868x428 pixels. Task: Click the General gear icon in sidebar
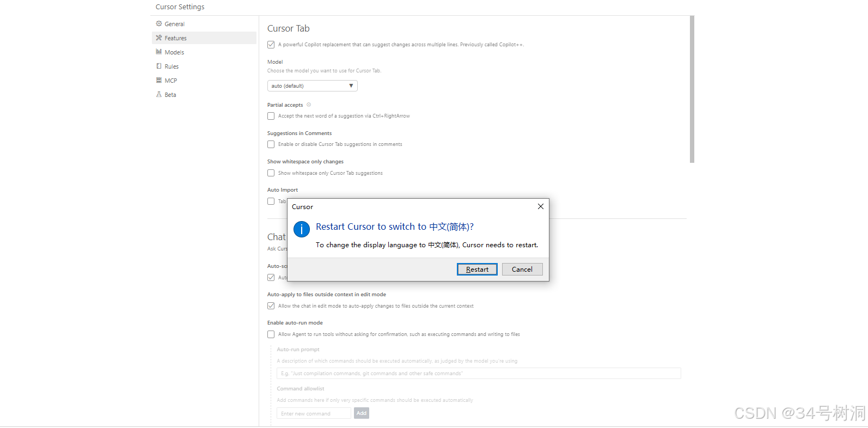tap(159, 23)
